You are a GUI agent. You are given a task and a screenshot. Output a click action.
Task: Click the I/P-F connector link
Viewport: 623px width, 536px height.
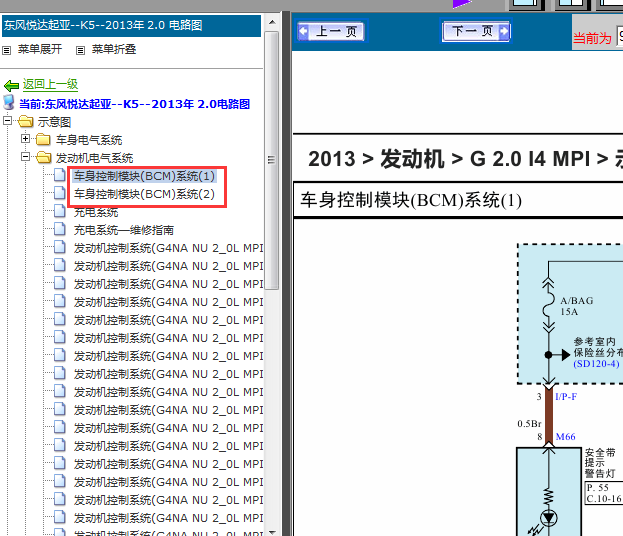pos(566,397)
